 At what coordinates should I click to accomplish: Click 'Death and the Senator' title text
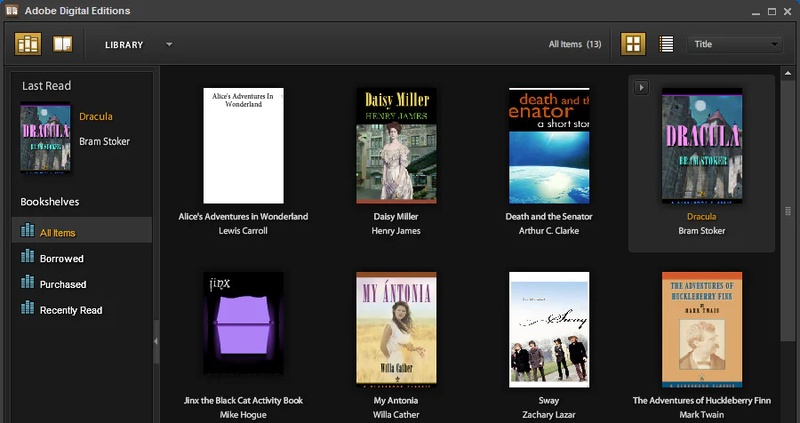point(549,216)
